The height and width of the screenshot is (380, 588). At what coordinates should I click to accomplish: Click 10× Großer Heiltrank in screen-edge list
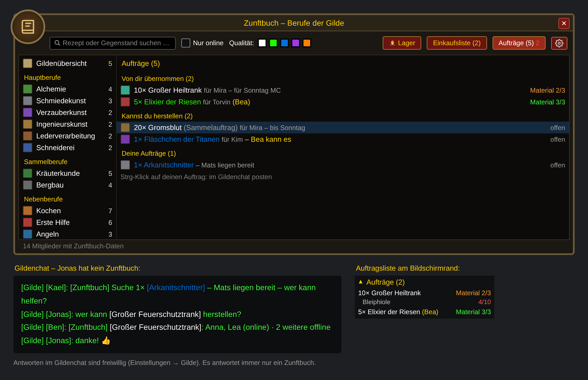(389, 293)
